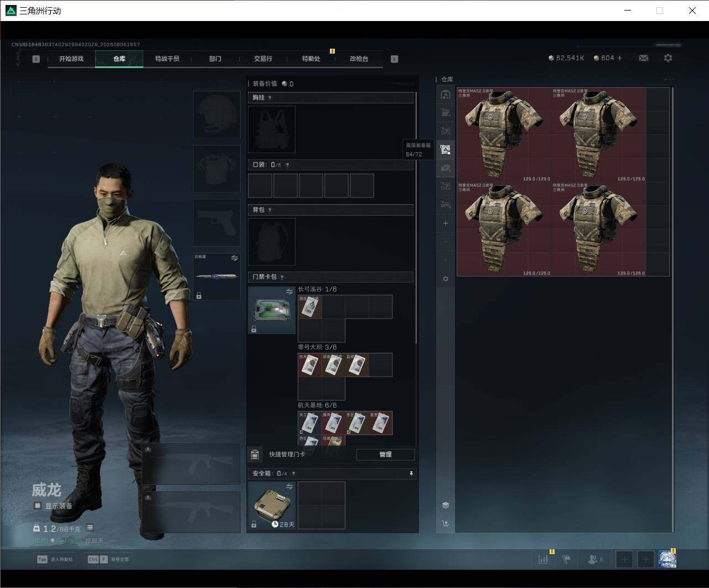Open the 特勤处 tab

[311, 59]
